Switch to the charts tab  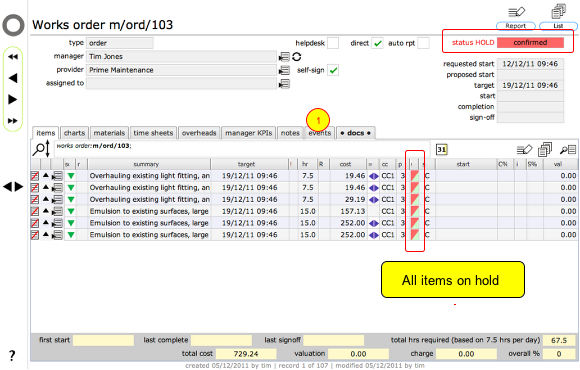(x=74, y=133)
